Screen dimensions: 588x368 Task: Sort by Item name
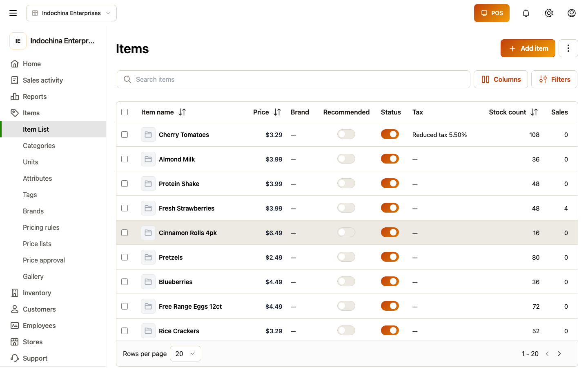[x=182, y=112]
